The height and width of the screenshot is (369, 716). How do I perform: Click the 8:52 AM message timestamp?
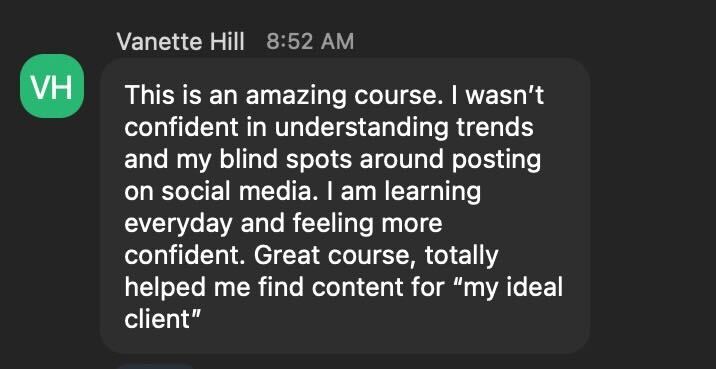click(x=310, y=42)
